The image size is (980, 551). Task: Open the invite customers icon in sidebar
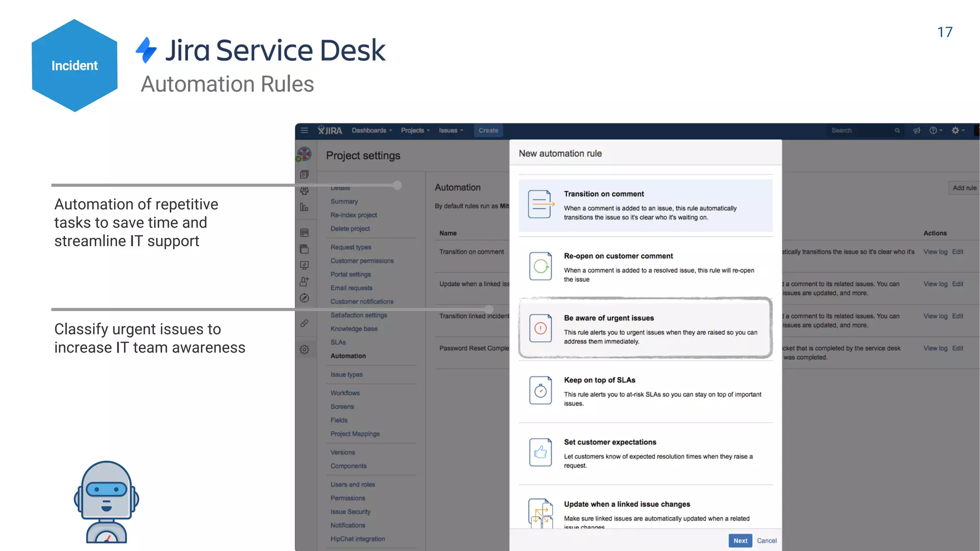click(x=304, y=281)
